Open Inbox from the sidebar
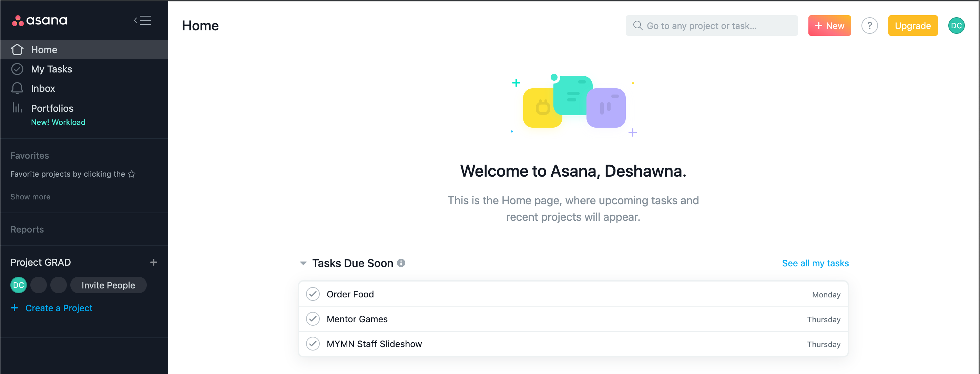980x374 pixels. [x=43, y=88]
